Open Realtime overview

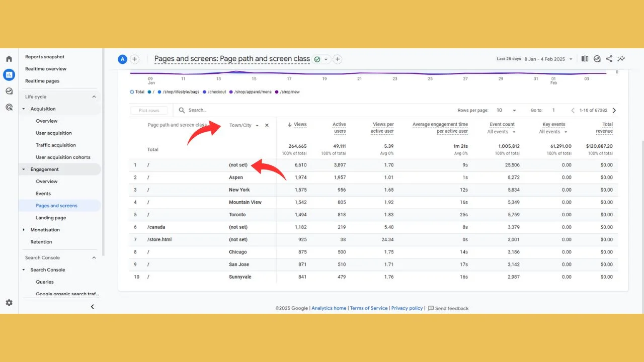46,69
